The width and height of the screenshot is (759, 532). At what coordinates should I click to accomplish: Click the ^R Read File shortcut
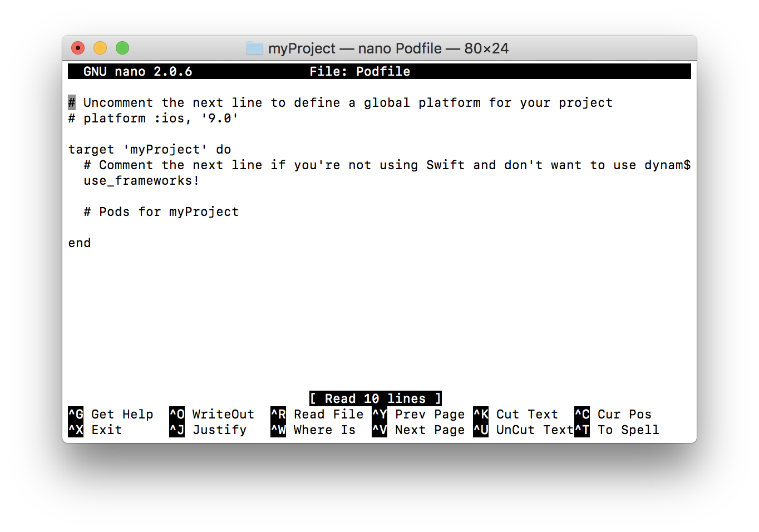coord(317,415)
